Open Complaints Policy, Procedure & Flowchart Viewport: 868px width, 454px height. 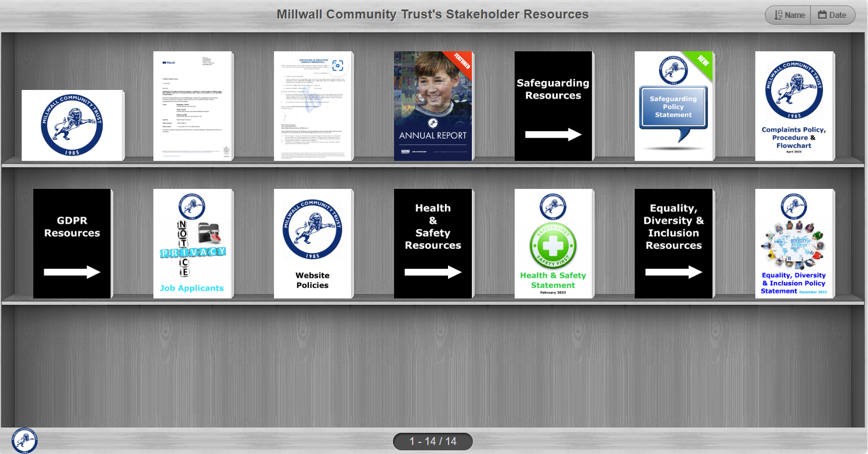[793, 106]
